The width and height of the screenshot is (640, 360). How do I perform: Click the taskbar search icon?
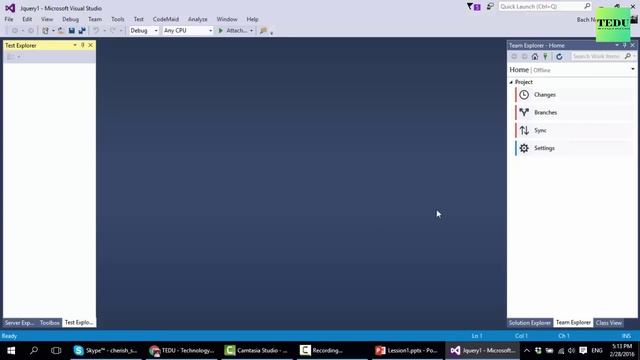pos(34,350)
